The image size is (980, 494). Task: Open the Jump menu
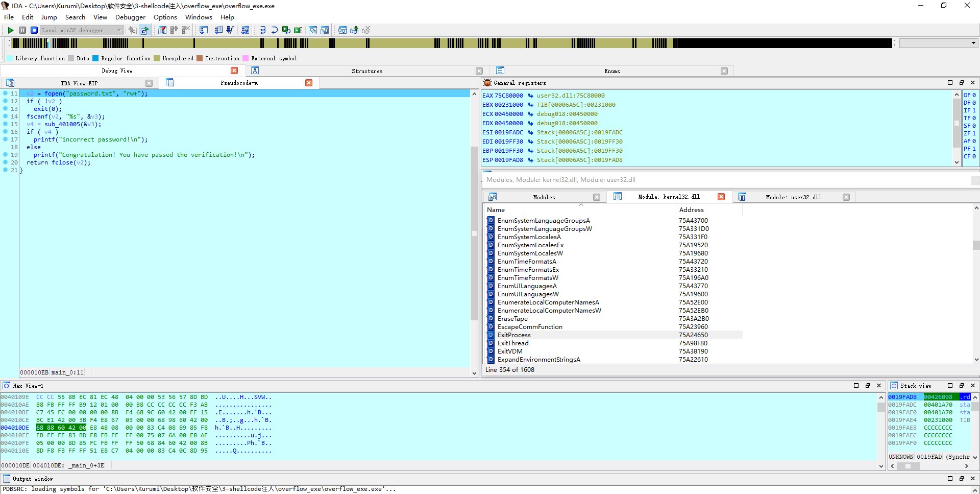(x=49, y=17)
